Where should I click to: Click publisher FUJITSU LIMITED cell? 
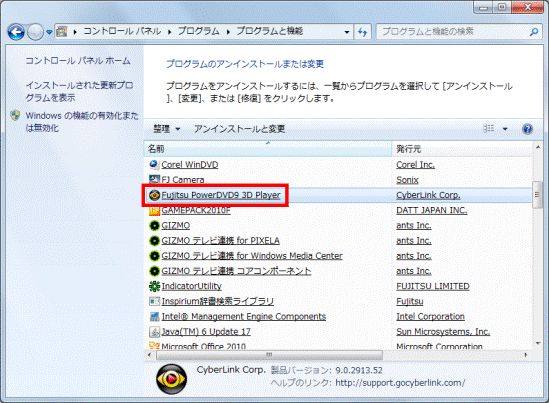(433, 286)
